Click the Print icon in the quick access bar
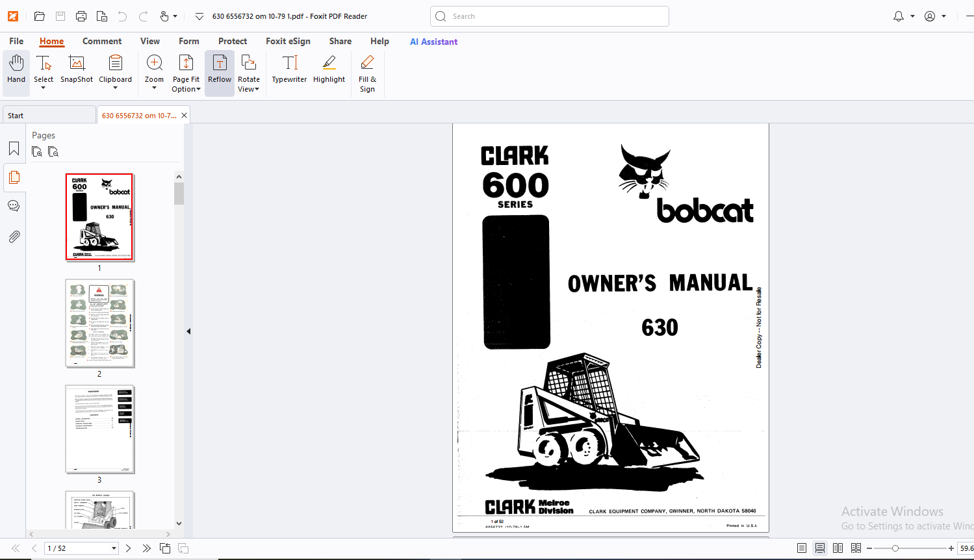Screen dimensions: 974x560 [81, 16]
